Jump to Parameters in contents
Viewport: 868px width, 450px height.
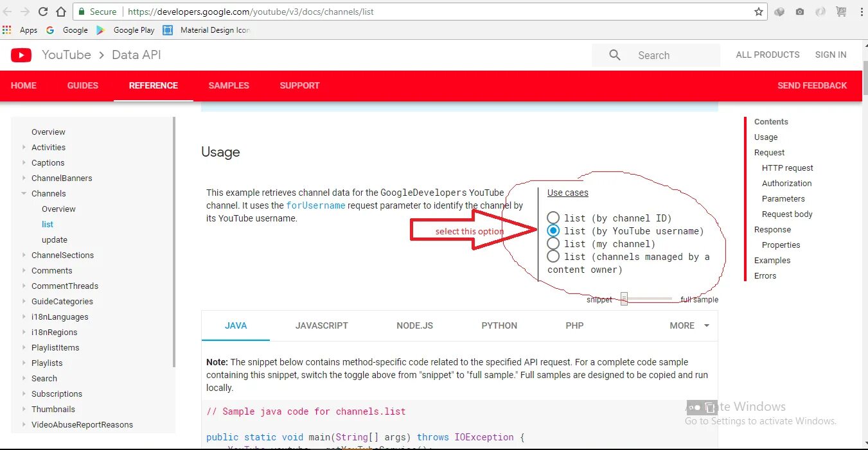(783, 198)
